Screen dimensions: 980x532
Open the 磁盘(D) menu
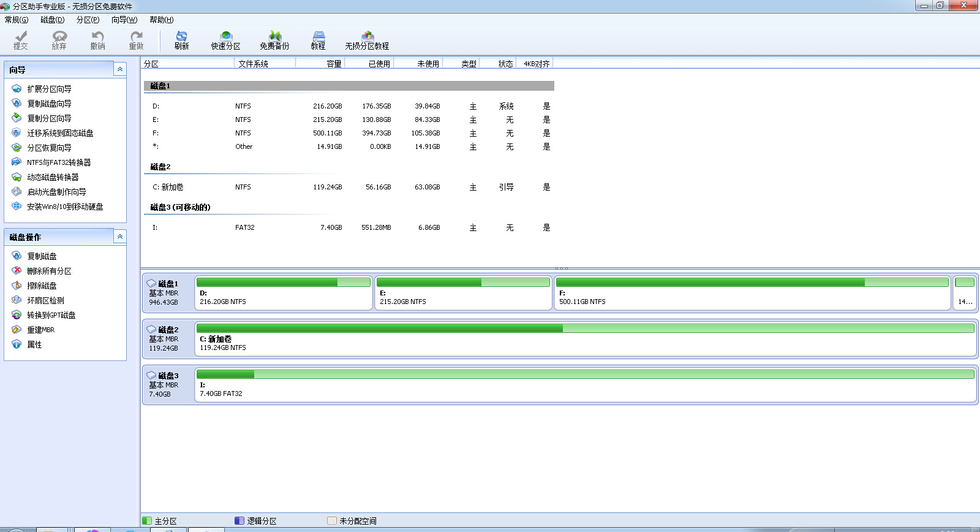52,20
